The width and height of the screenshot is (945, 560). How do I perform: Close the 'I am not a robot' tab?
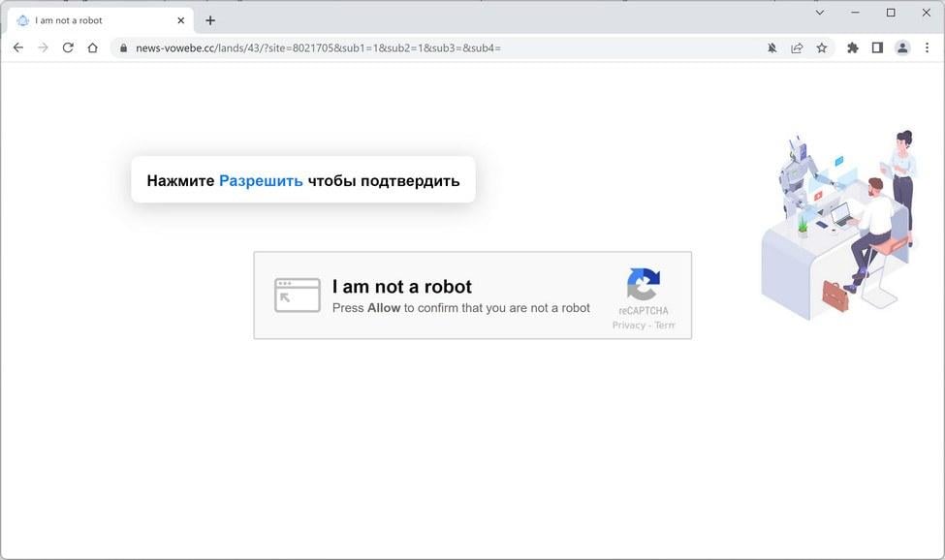click(181, 20)
